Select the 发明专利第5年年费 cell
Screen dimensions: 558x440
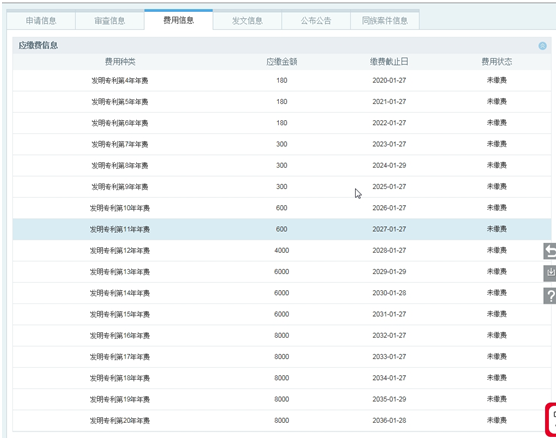[120, 102]
